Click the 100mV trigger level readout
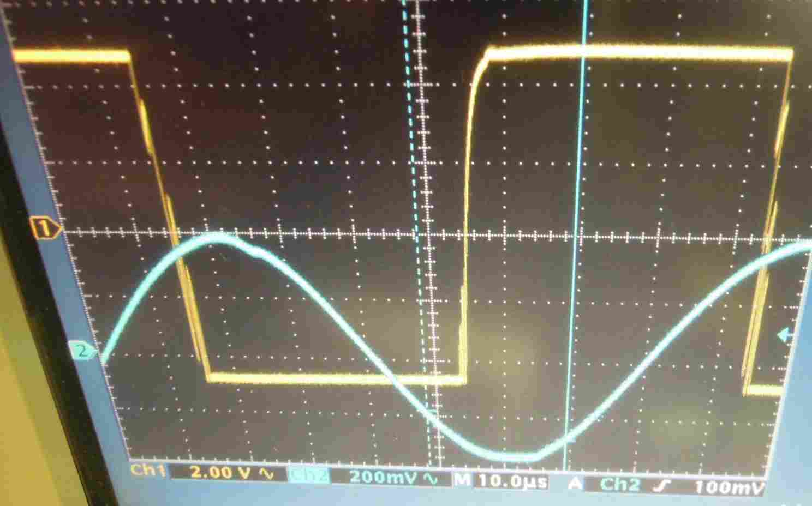Viewport: 812px width, 506px height. (730, 487)
